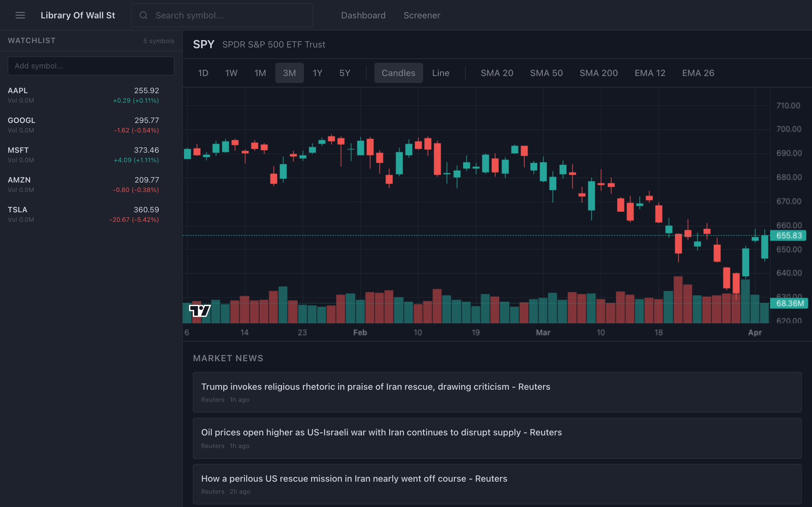Viewport: 812px width, 507px height.
Task: Enable the SMA 200 overlay
Action: [x=598, y=73]
